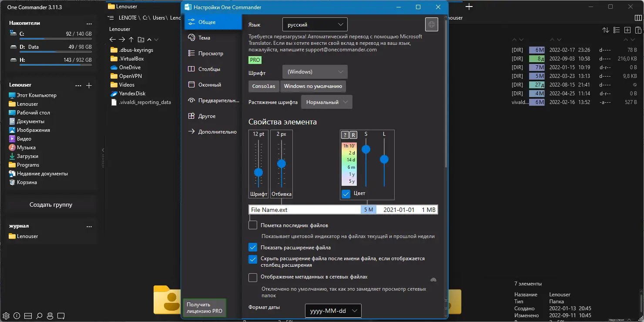Viewport: 644px width, 322px height.
Task: Click the gamepad icon beside network metadata option
Action: (x=433, y=280)
